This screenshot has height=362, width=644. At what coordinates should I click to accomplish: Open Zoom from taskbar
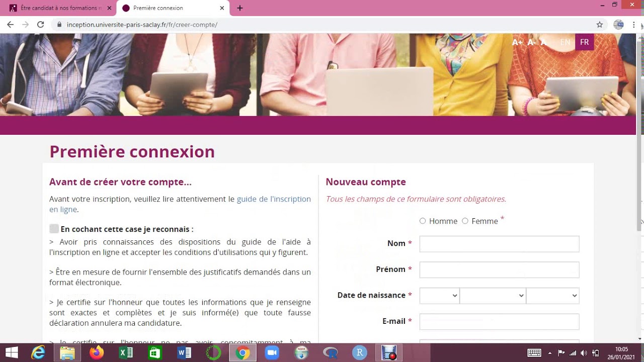point(272,352)
